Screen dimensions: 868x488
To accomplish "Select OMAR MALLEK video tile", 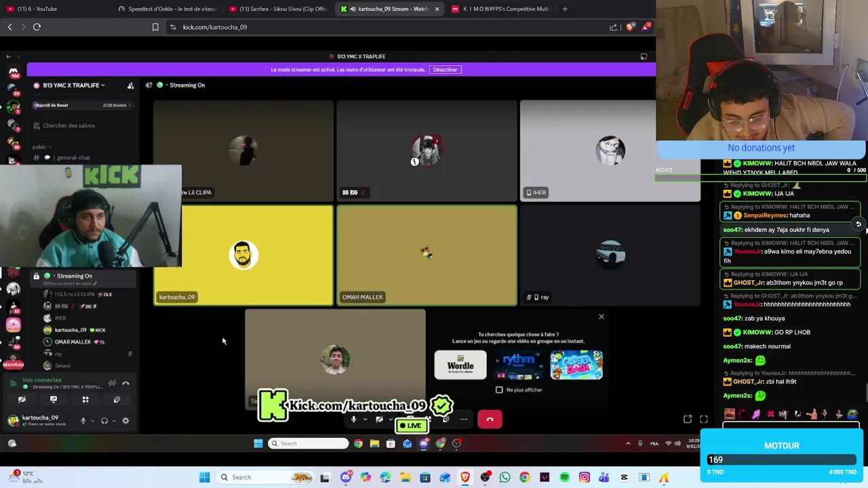I will tap(427, 256).
